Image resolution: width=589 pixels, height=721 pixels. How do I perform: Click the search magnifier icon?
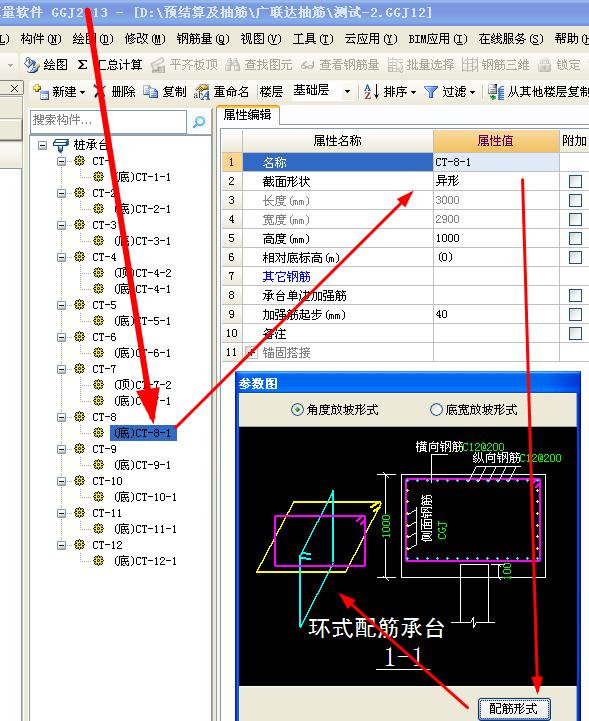coord(199,122)
